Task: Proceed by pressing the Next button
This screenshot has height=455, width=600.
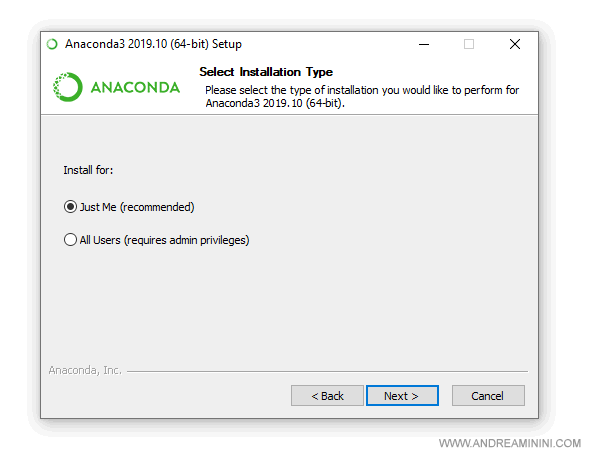Action: [402, 396]
